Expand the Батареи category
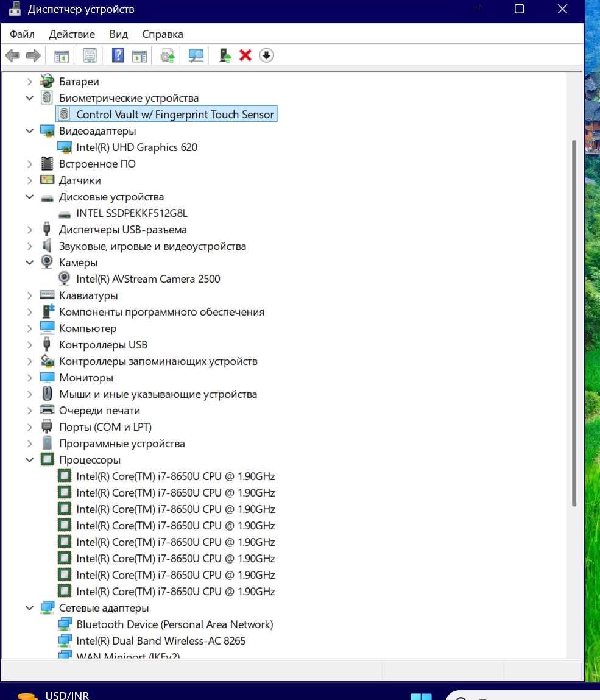 29,82
